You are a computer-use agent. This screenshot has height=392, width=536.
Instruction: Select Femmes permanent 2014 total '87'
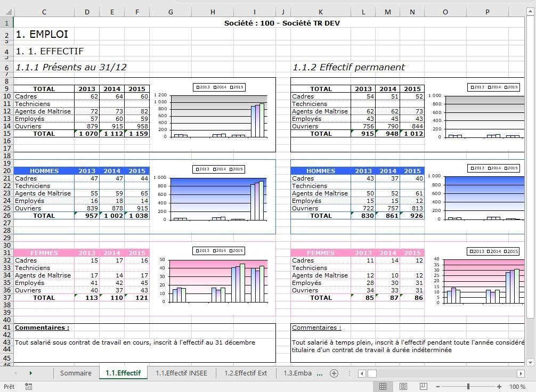tap(388, 298)
